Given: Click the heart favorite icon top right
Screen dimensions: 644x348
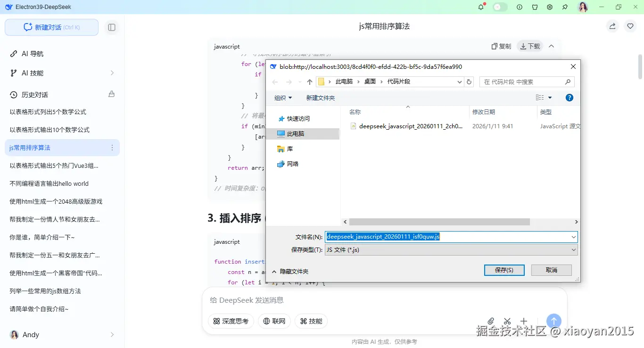Looking at the screenshot, I should pyautogui.click(x=630, y=26).
